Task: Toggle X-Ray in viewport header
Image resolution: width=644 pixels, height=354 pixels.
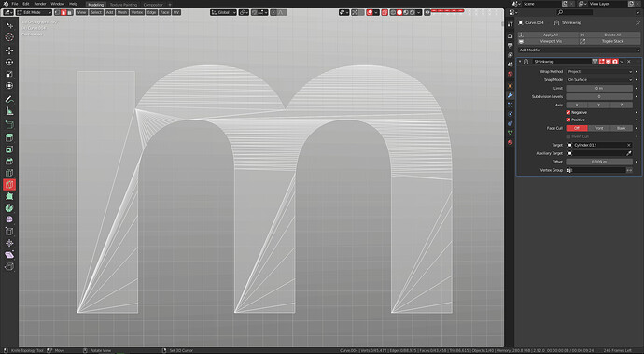Action: click(385, 12)
